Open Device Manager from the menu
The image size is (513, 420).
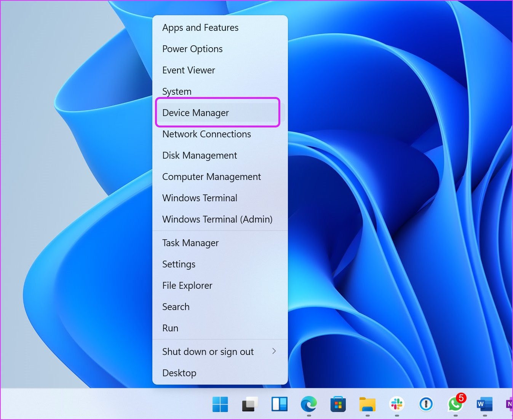(x=195, y=113)
